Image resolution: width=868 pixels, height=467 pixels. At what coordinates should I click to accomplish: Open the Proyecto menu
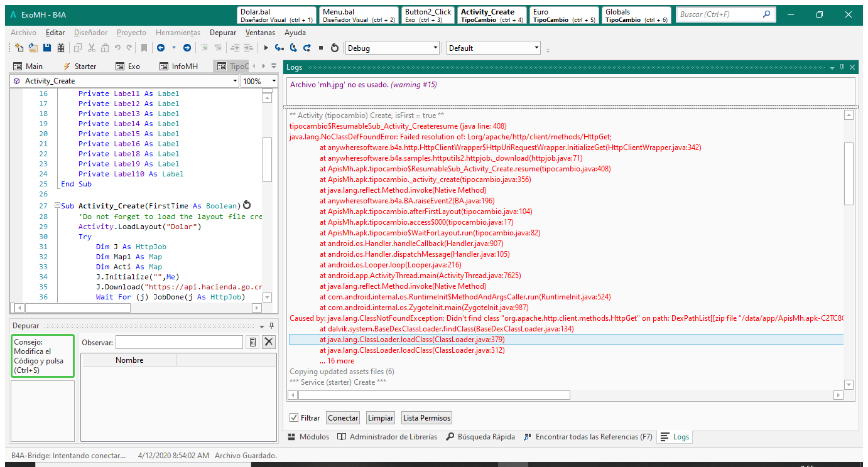[x=131, y=33]
